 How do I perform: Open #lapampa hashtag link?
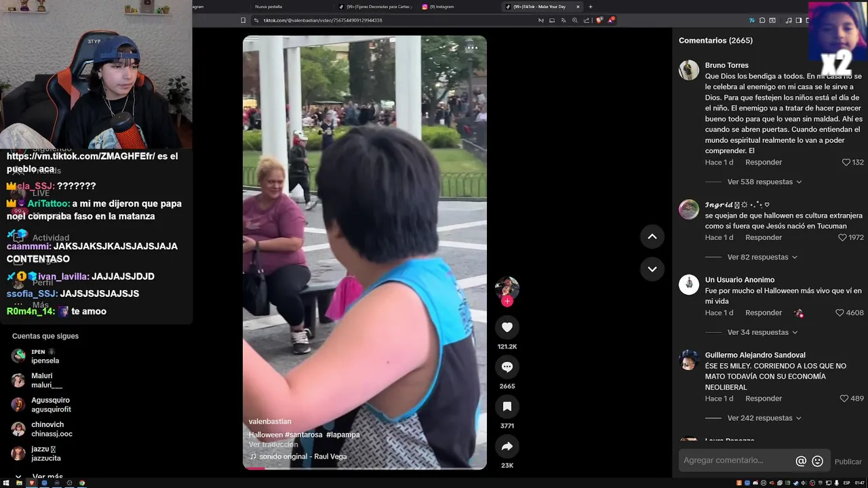[343, 434]
